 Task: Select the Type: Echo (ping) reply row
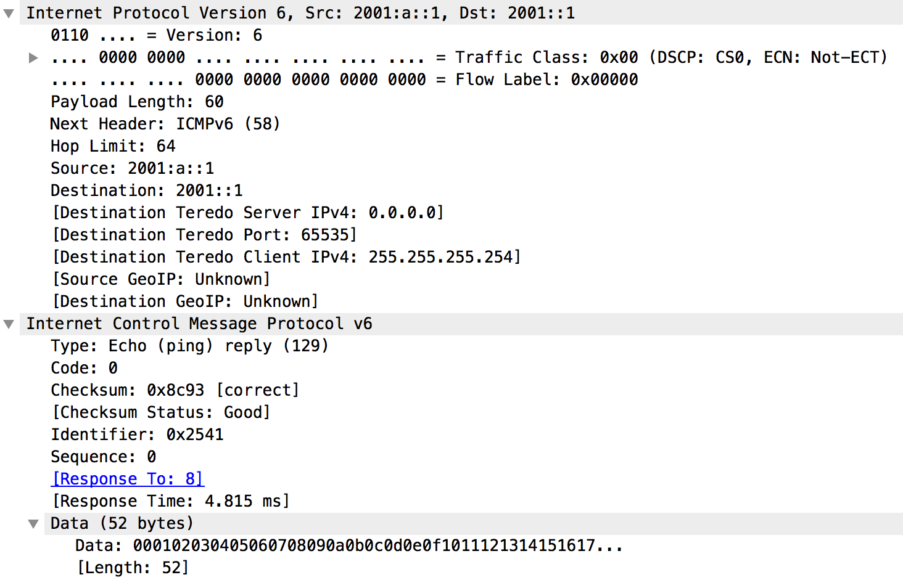pos(189,346)
